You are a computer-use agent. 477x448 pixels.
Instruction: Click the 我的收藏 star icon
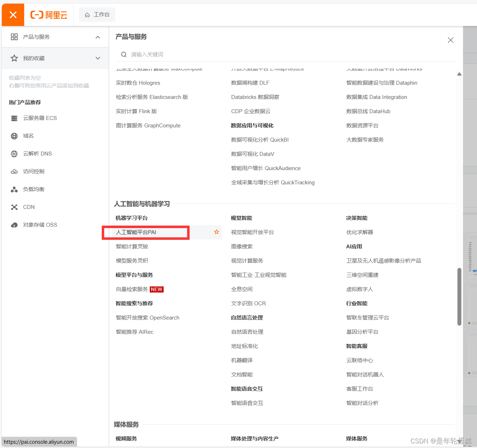click(14, 58)
